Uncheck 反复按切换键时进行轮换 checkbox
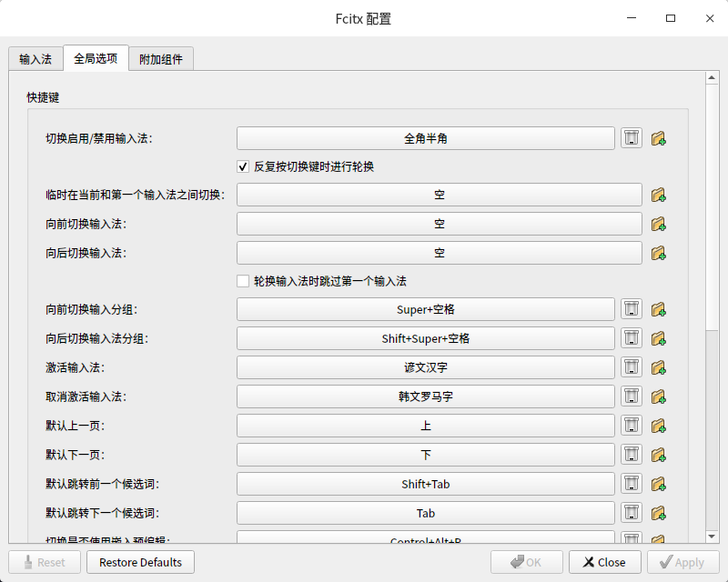 [243, 166]
